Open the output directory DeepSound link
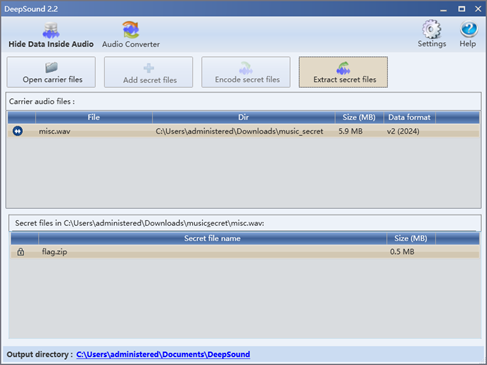Viewport: 487px width, 365px height. (x=163, y=354)
